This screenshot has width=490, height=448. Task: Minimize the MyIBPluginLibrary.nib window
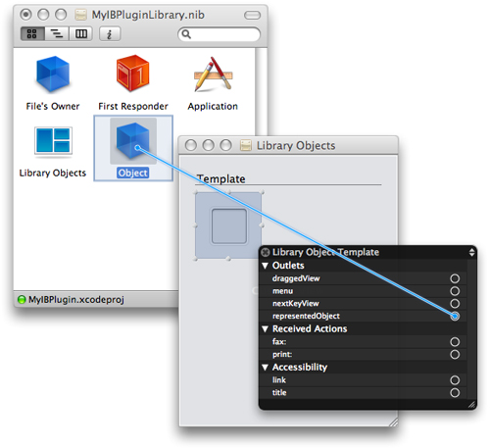(43, 15)
